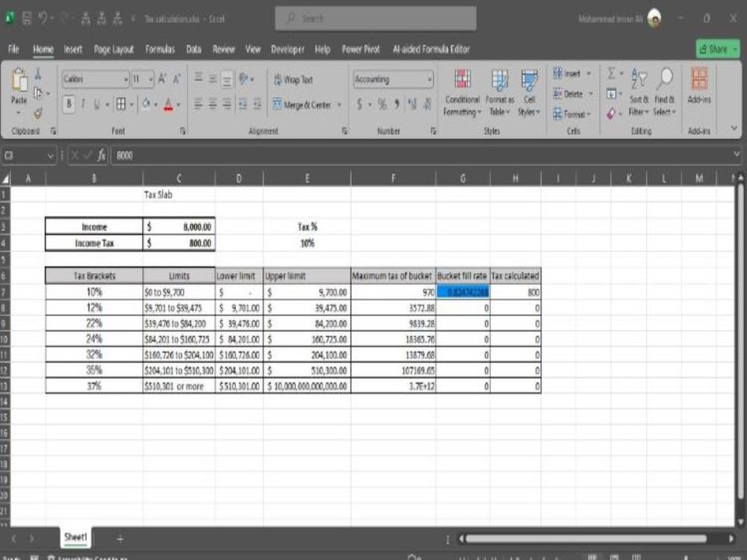747x560 pixels.
Task: Open the Merge & Center dropdown arrow
Action: [339, 105]
